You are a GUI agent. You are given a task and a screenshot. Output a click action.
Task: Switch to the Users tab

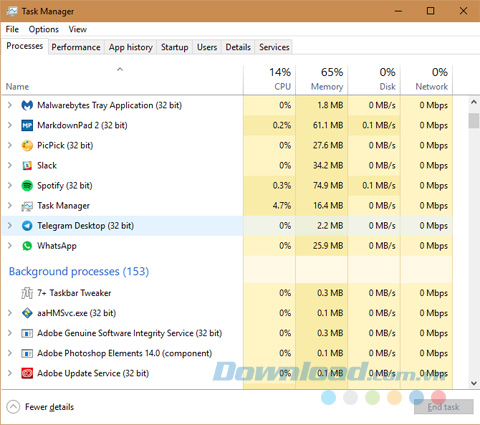pyautogui.click(x=207, y=47)
